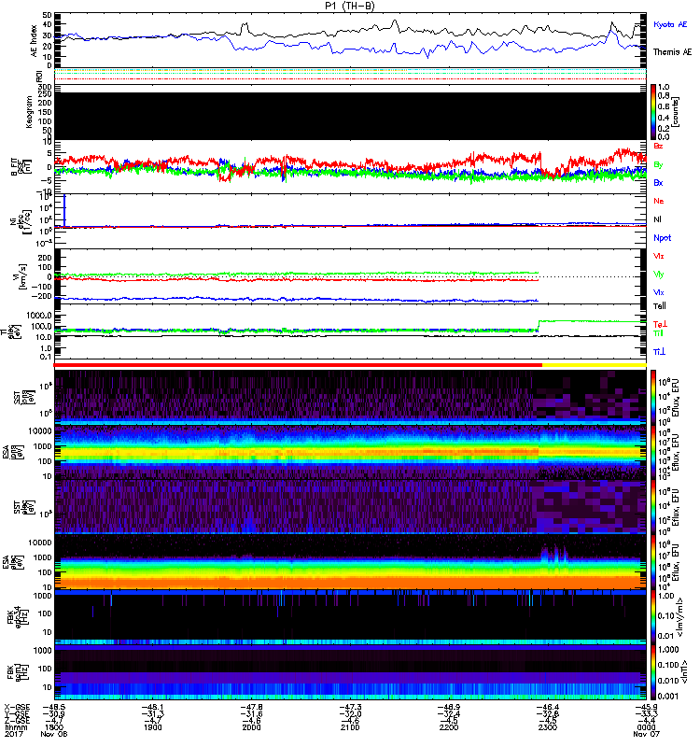Click the Vi [km/s] axis label
The height and width of the screenshot is (747, 700).
21,276
